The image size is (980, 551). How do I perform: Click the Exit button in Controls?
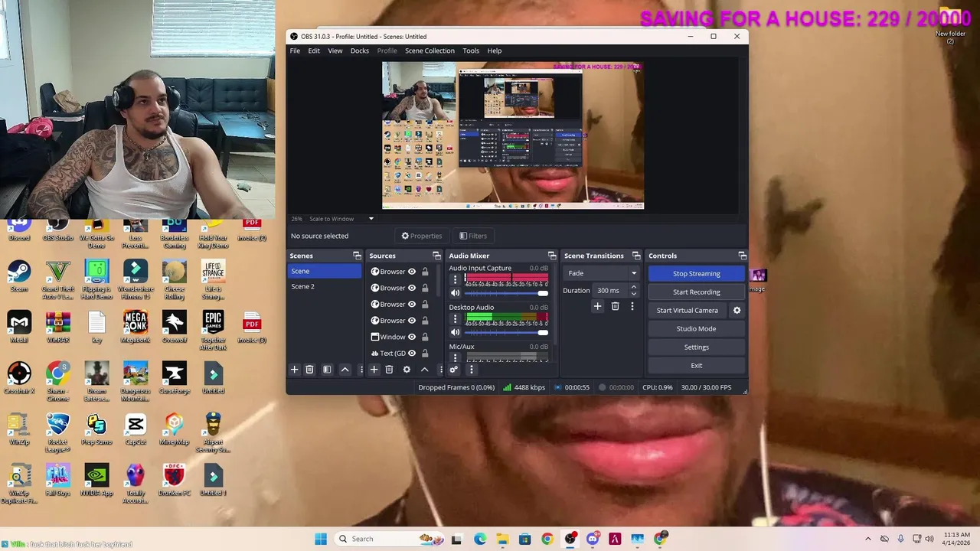696,365
